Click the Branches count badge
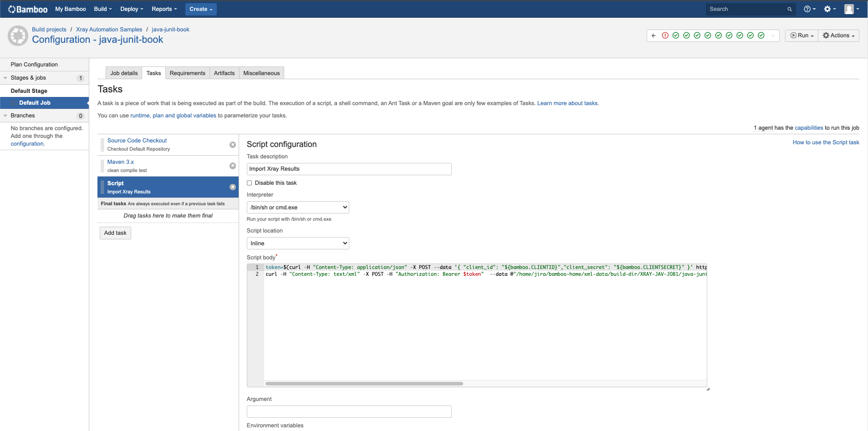Screen dimensions: 868x431 [x=81, y=116]
